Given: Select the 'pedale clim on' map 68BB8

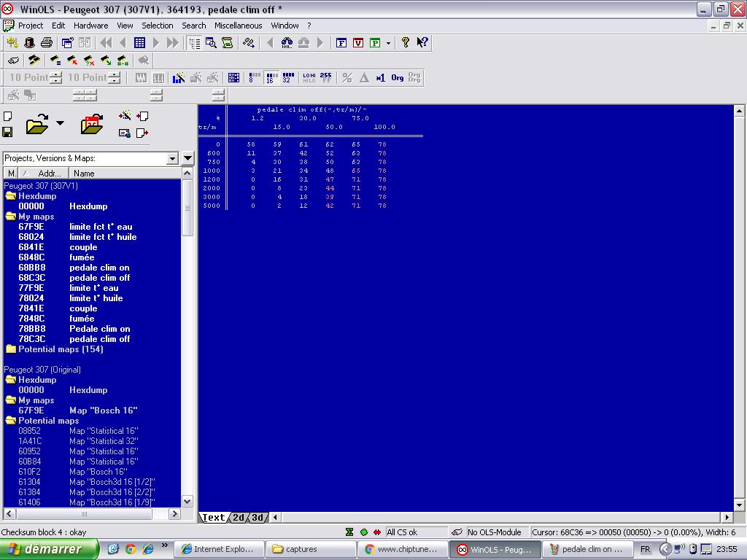Looking at the screenshot, I should point(99,268).
